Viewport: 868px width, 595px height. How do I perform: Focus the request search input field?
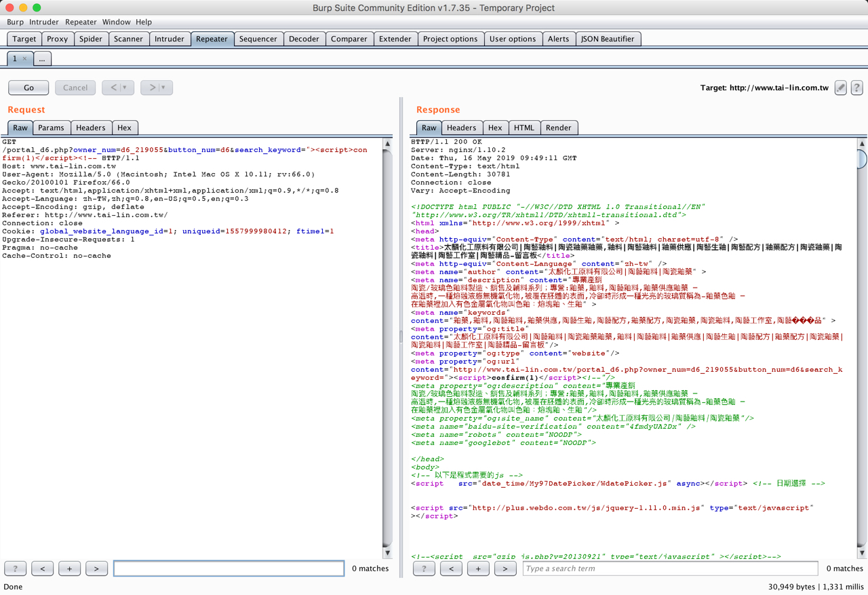tap(229, 569)
